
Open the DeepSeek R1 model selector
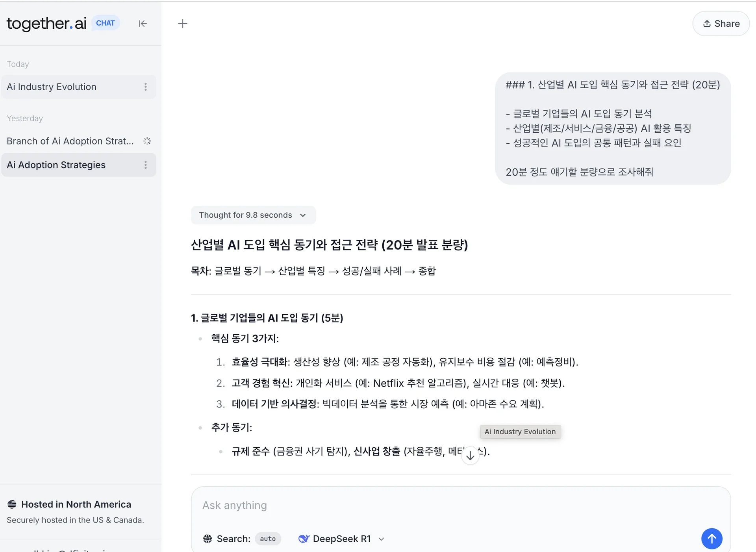341,539
